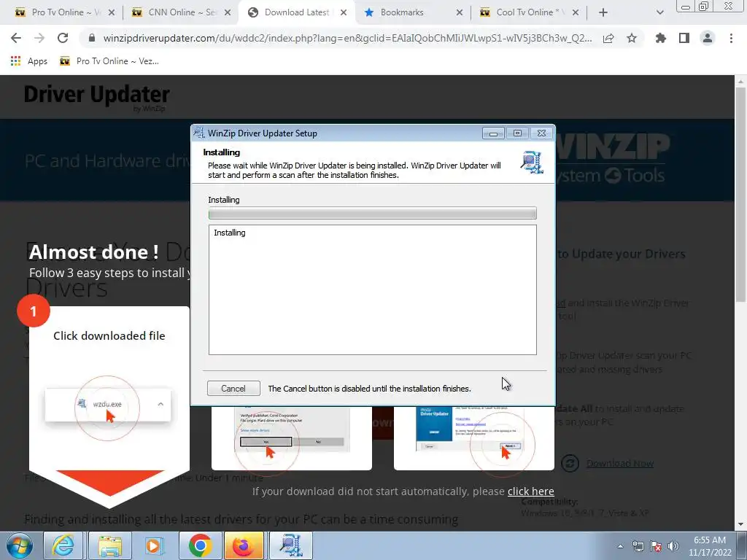The image size is (747, 560).
Task: Open the Chrome three-dot menu
Action: pos(731,38)
